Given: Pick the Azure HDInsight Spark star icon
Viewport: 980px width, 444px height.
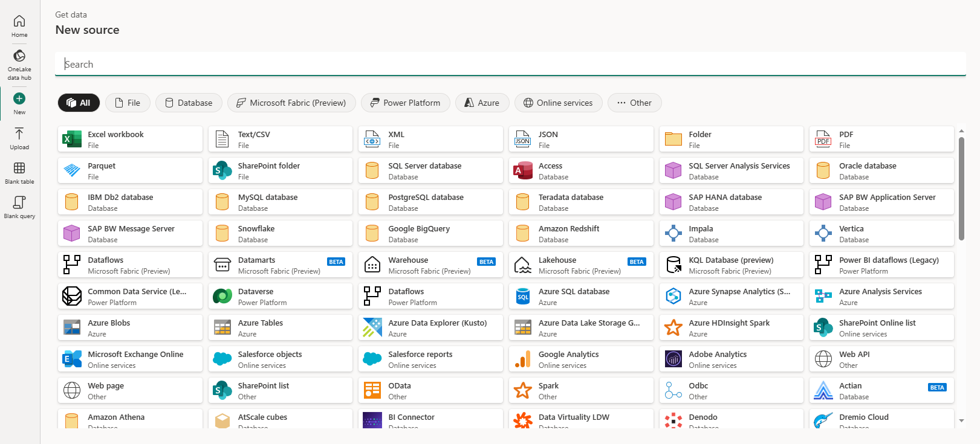Looking at the screenshot, I should pos(673,328).
